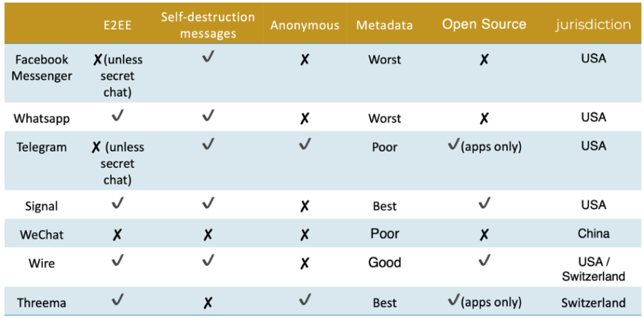Viewport: 644px width, 318px height.
Task: Click the Good metadata rating for Wire
Action: pos(384,263)
